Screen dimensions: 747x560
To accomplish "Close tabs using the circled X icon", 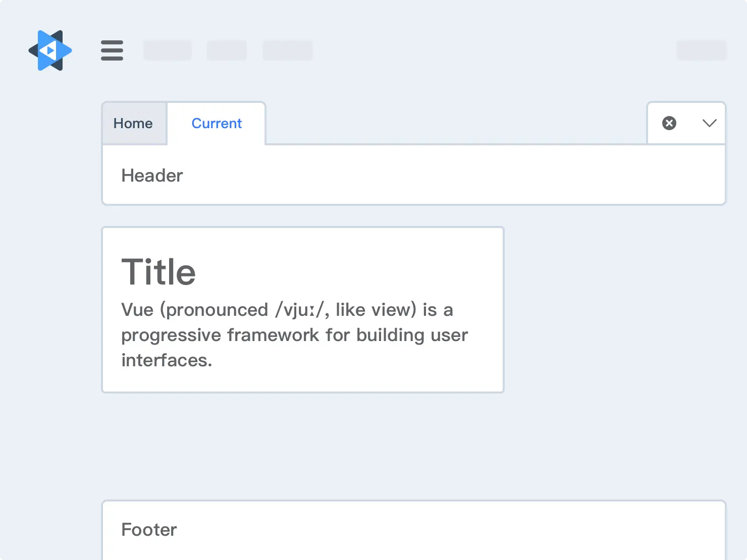I will pos(669,123).
